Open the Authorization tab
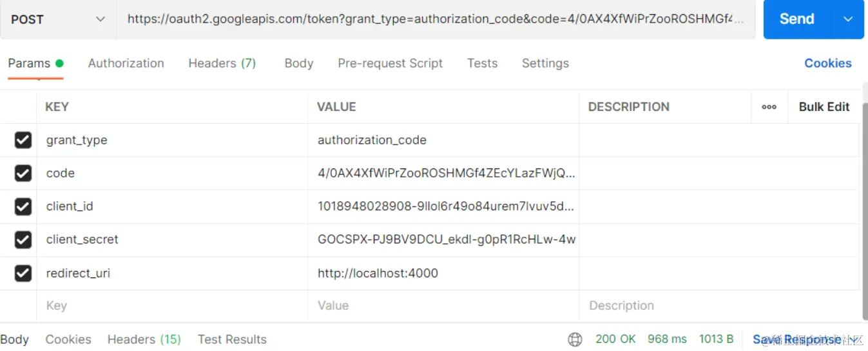 pos(126,63)
